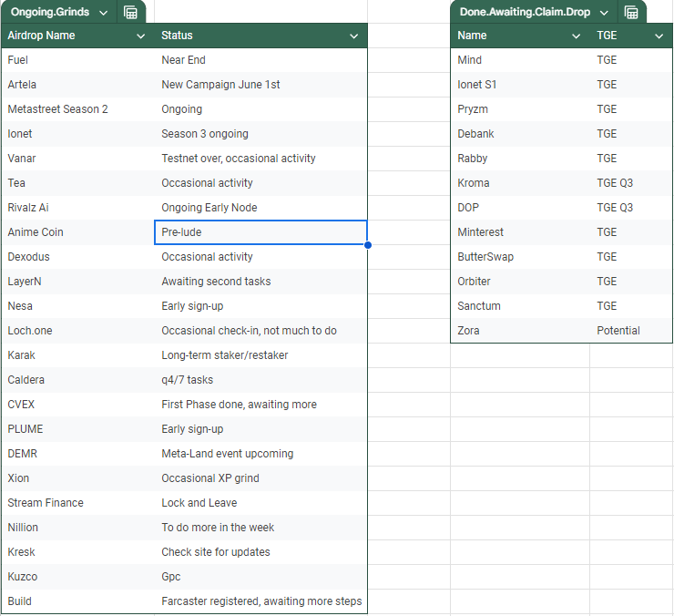
Task: Select the Loch.one cell
Action: 77,331
